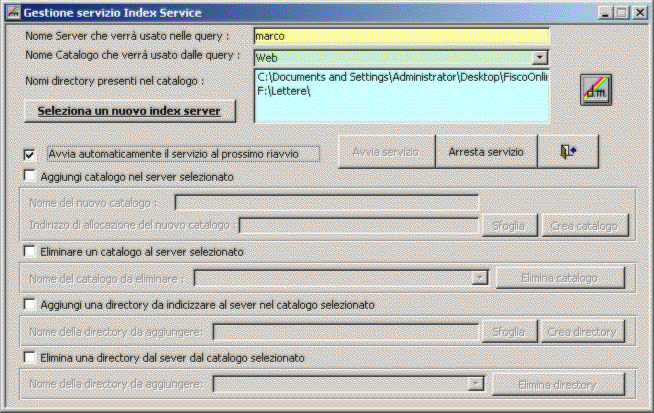The image size is (654, 413).
Task: Click the Crea directory button
Action: click(583, 332)
